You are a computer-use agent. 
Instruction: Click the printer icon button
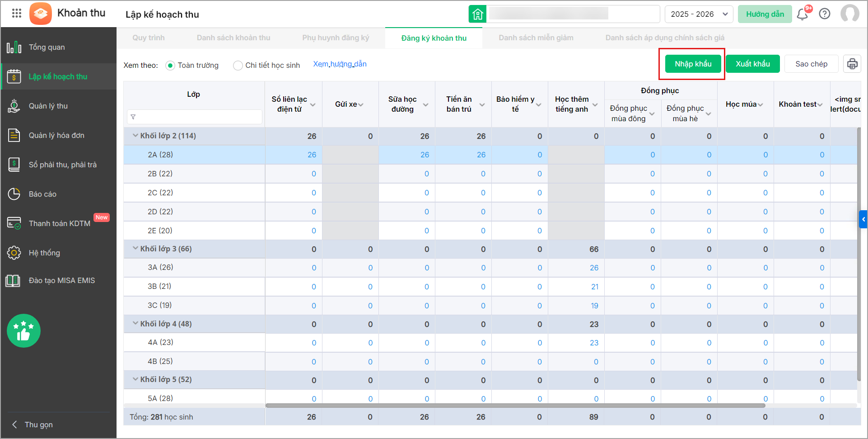point(852,64)
